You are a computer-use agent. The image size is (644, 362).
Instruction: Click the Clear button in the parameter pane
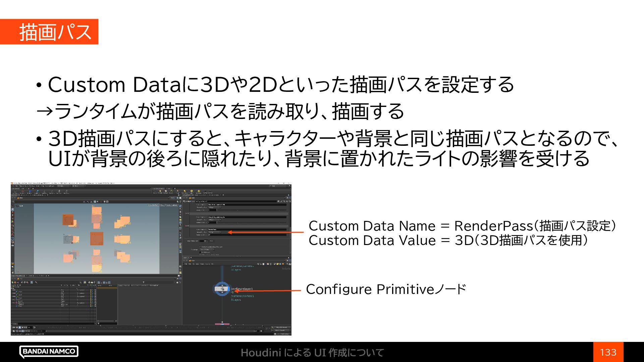click(x=211, y=241)
